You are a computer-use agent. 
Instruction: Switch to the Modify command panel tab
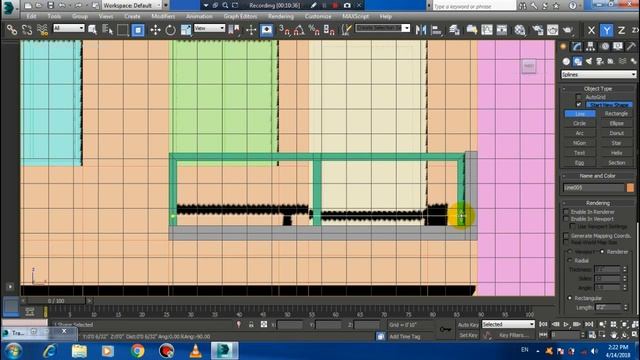coord(577,47)
